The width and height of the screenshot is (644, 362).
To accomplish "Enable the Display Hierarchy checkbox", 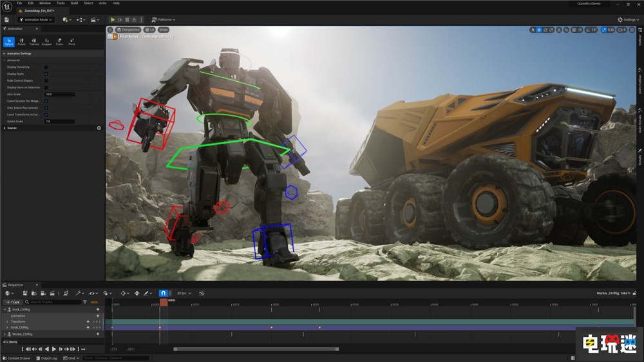I will tap(46, 67).
